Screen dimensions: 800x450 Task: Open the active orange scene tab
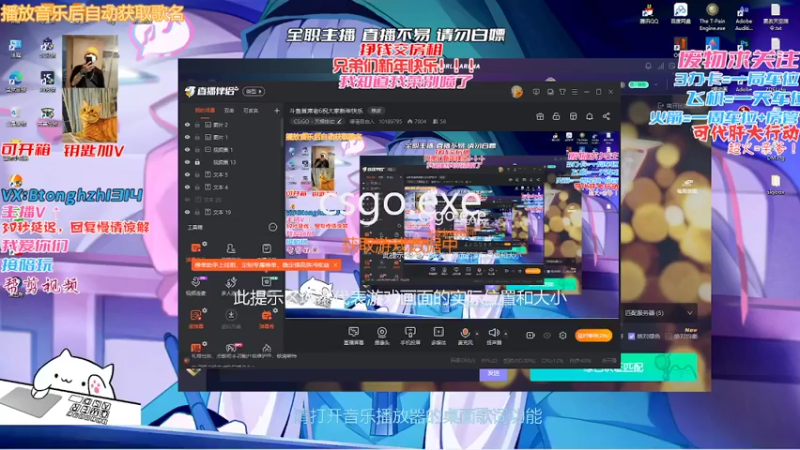(205, 110)
